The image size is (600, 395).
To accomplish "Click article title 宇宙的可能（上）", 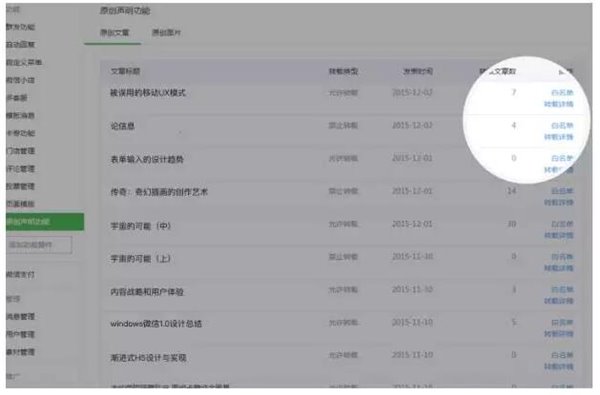I will (140, 259).
